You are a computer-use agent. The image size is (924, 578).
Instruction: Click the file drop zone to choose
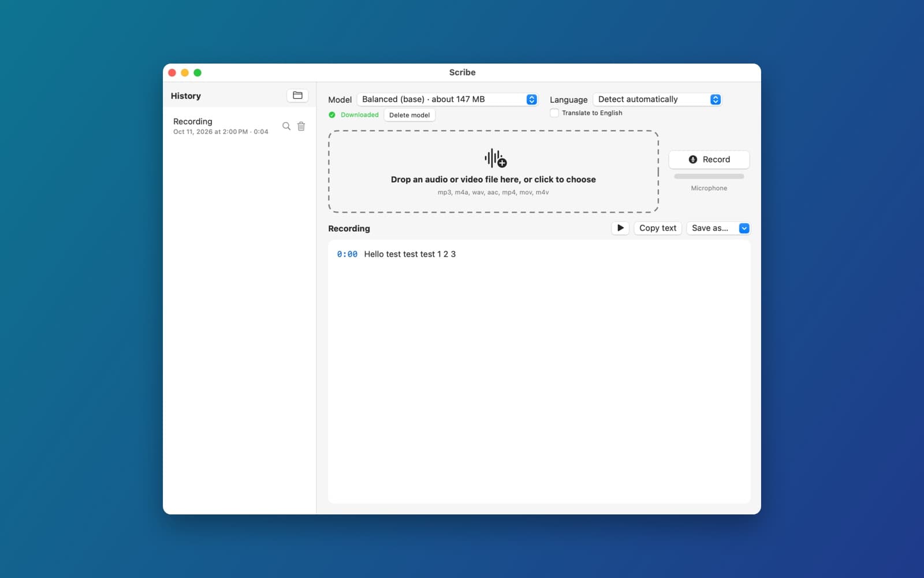(493, 172)
